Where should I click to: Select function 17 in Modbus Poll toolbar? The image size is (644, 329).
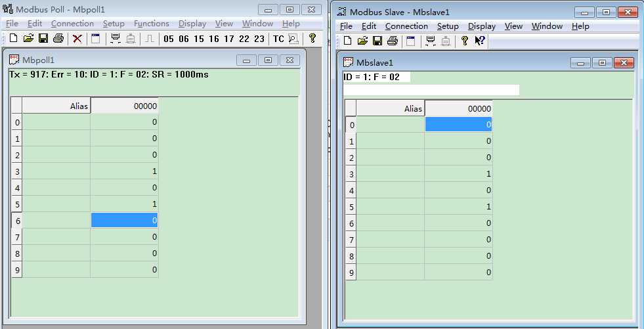[228, 39]
